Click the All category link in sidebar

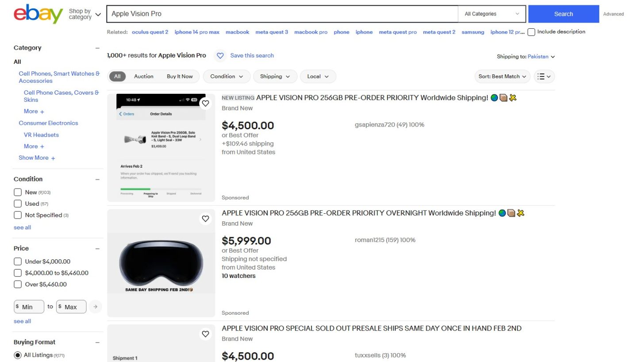coord(17,62)
